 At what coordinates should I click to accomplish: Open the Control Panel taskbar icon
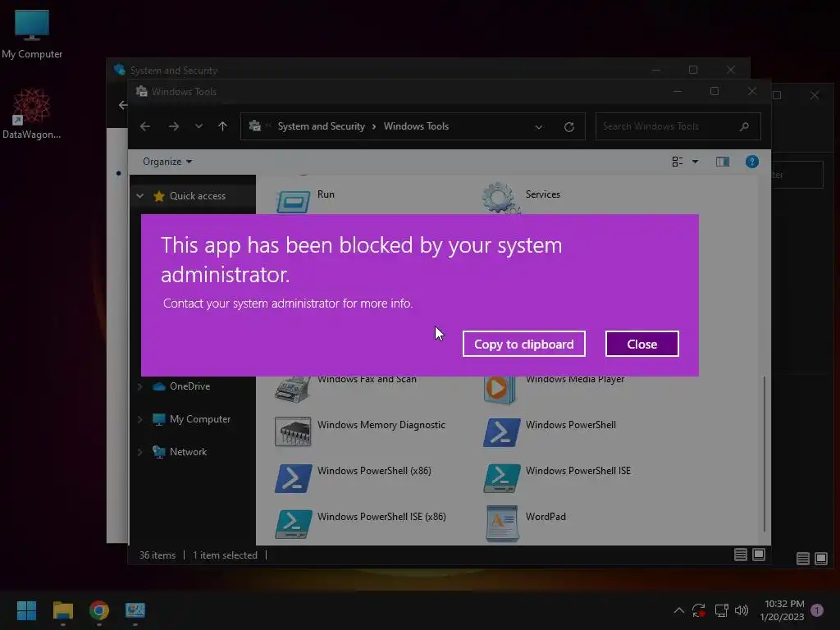(135, 610)
